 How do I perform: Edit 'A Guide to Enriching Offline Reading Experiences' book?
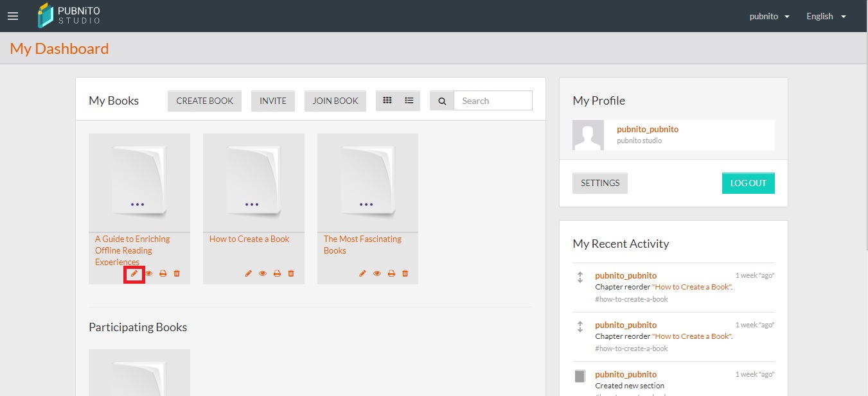(134, 273)
